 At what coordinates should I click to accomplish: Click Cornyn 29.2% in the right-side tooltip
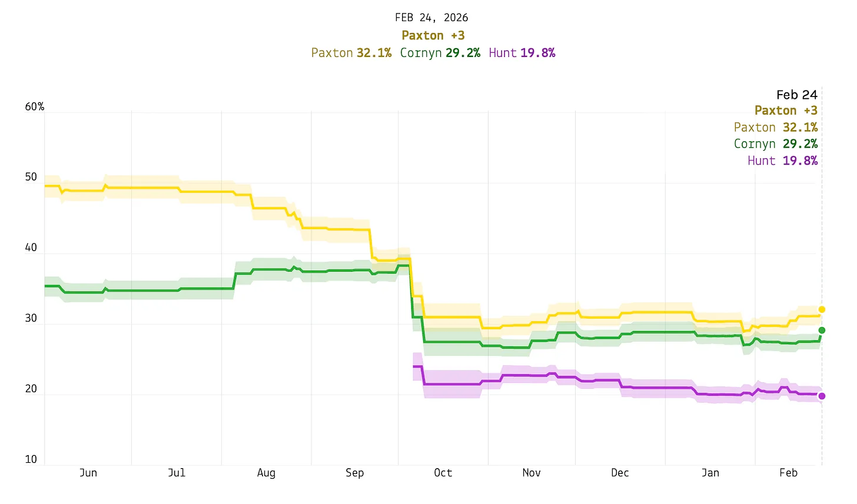(x=775, y=144)
